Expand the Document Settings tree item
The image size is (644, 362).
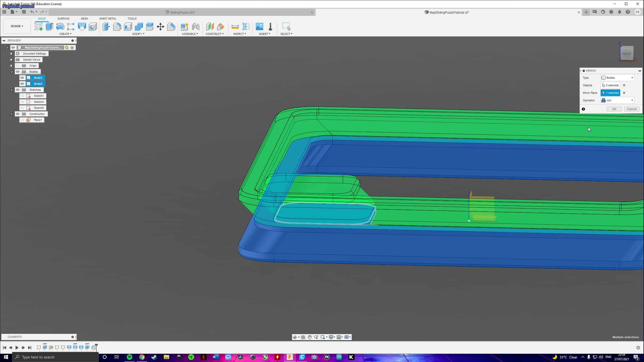pyautogui.click(x=11, y=53)
